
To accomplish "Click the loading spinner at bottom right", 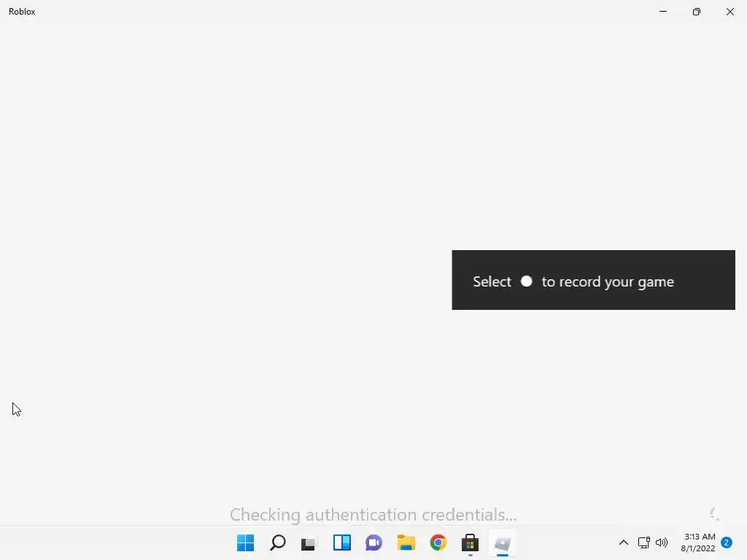I will [x=714, y=514].
